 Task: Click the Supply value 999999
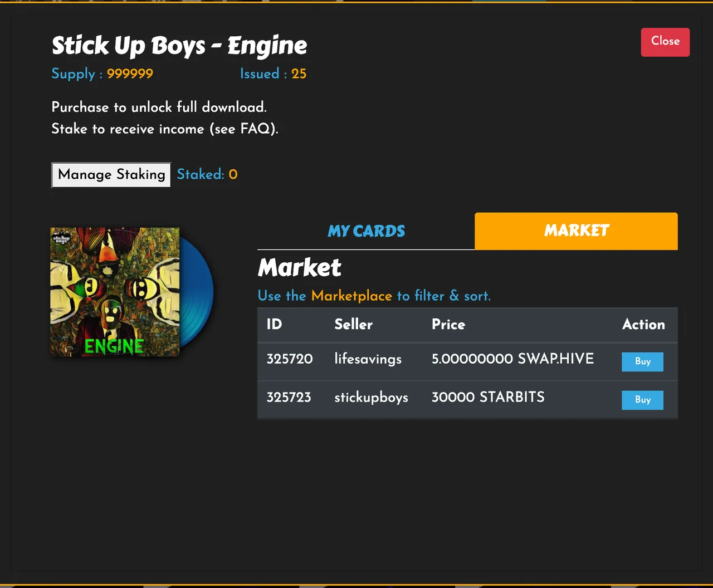point(130,74)
